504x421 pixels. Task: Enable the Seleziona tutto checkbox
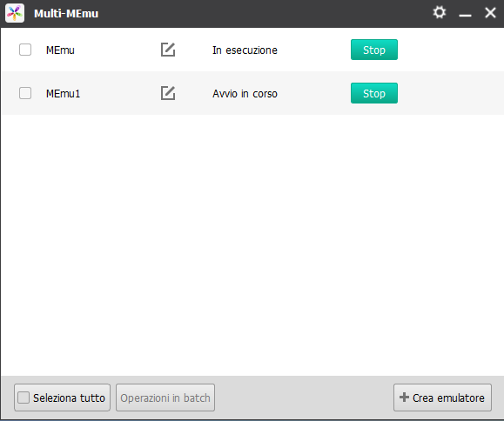[x=24, y=398]
